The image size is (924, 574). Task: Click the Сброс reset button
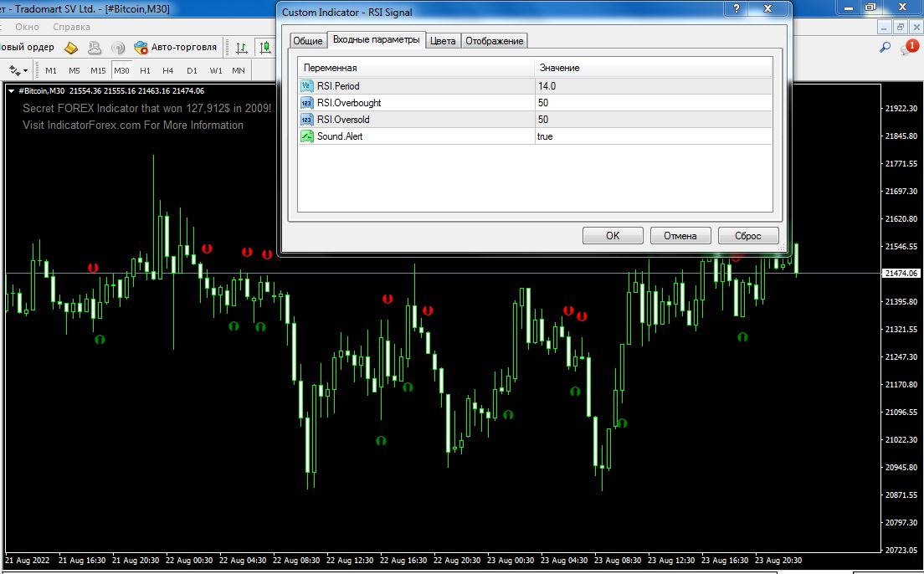click(748, 236)
